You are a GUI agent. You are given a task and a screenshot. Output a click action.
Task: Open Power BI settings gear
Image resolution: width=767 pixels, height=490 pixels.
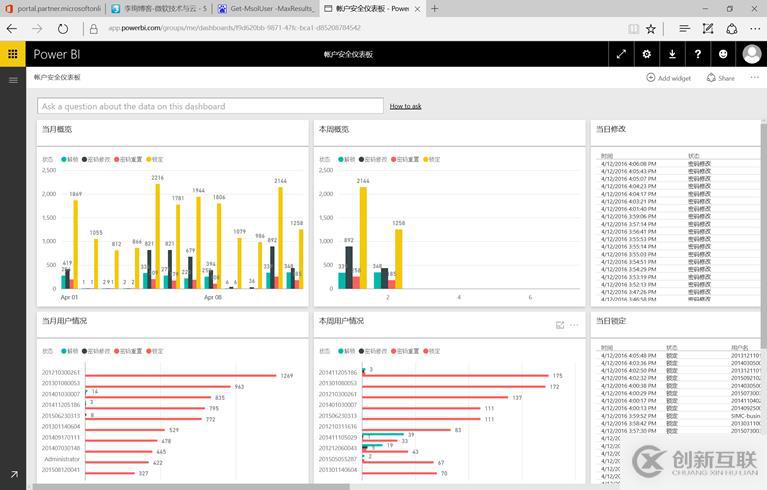pos(647,54)
